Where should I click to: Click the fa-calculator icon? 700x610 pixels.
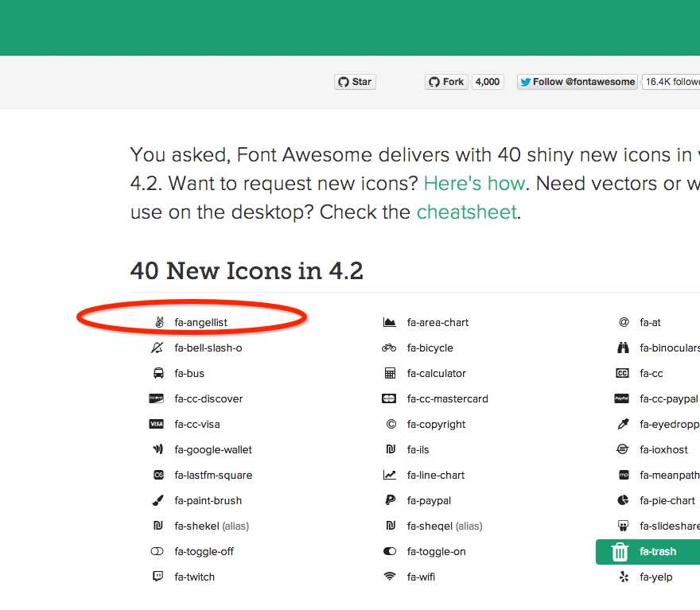(x=391, y=373)
